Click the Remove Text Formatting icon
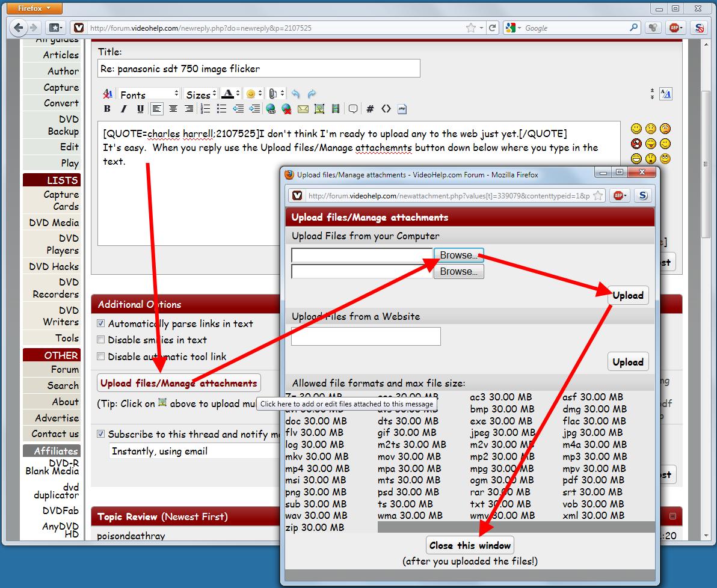 [x=108, y=94]
